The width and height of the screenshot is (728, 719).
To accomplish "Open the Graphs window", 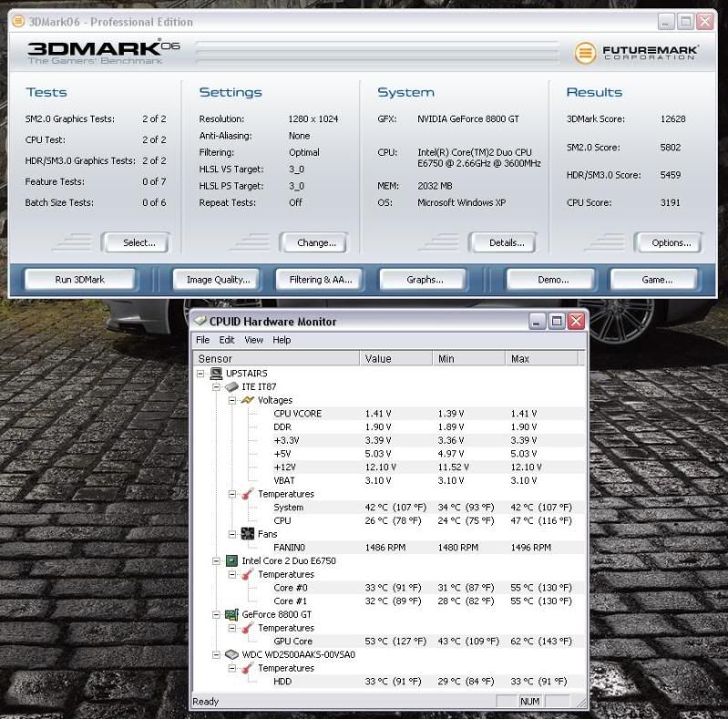I will click(425, 279).
